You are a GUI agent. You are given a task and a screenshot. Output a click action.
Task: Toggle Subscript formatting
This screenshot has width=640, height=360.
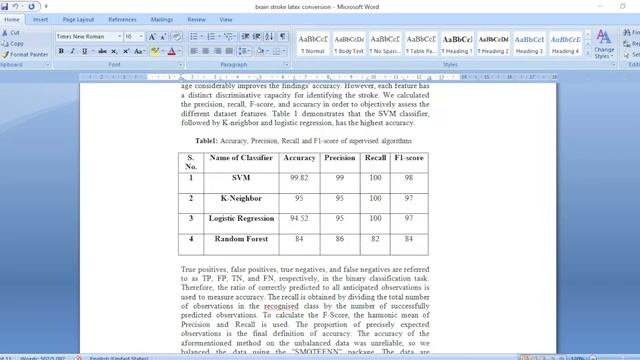[114, 51]
